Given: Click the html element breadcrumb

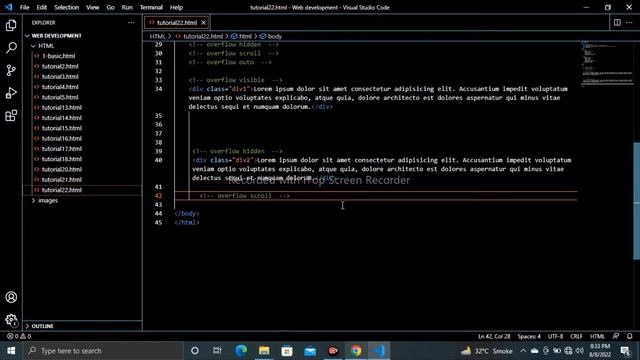Looking at the screenshot, I should pos(241,36).
